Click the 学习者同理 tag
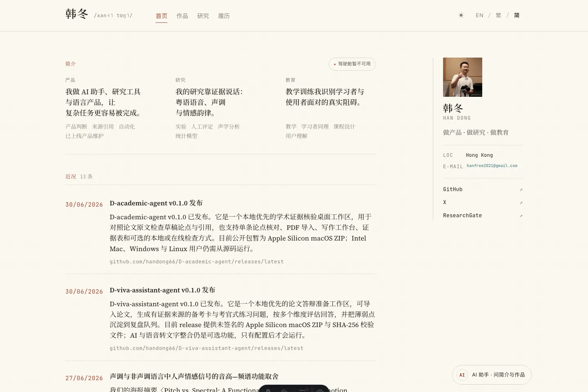 click(315, 127)
